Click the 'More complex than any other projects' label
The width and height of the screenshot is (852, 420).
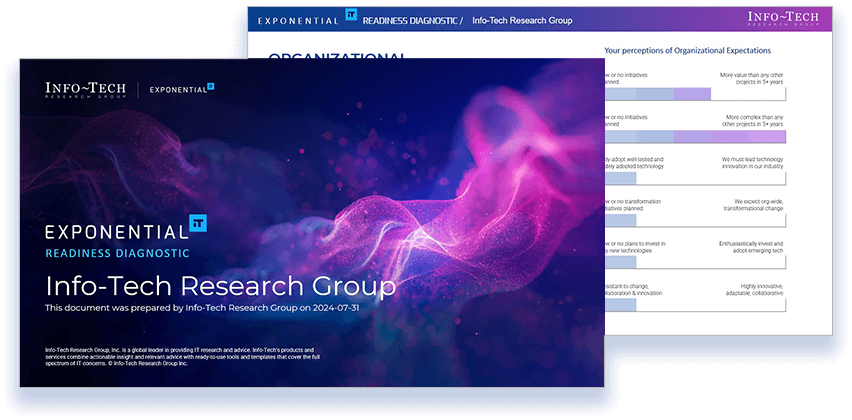[754, 121]
